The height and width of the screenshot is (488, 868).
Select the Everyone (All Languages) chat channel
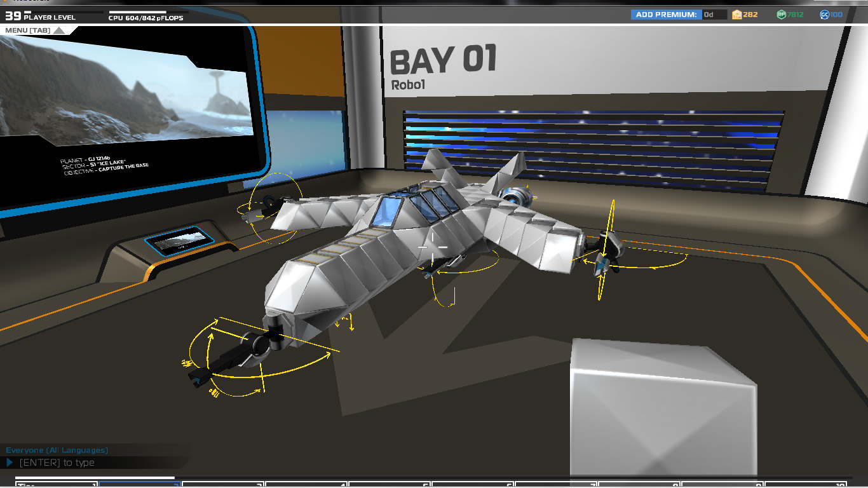(57, 451)
